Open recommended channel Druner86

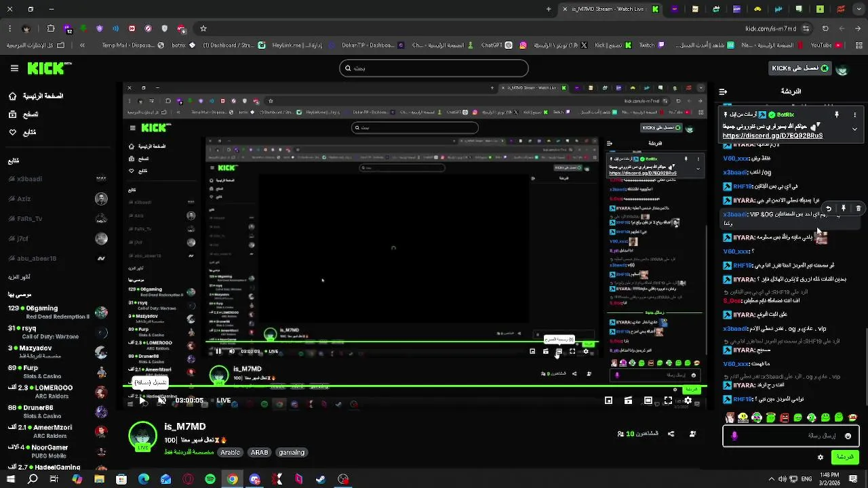click(x=58, y=411)
